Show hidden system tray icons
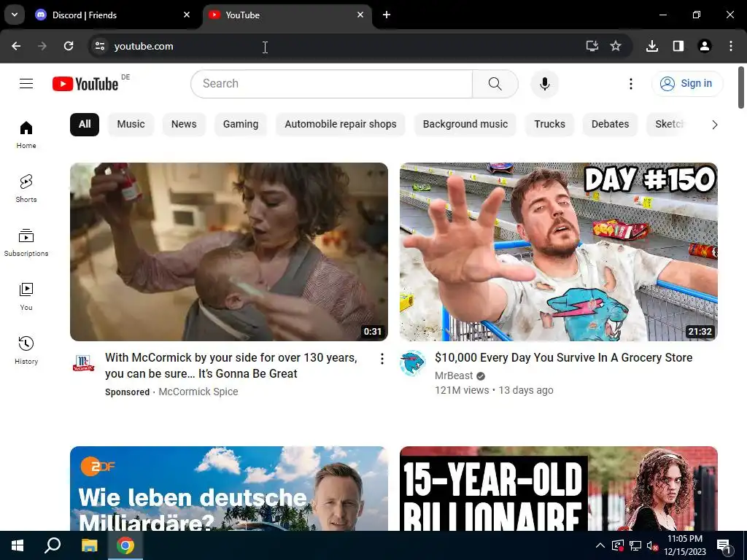The image size is (747, 560). 600,545
